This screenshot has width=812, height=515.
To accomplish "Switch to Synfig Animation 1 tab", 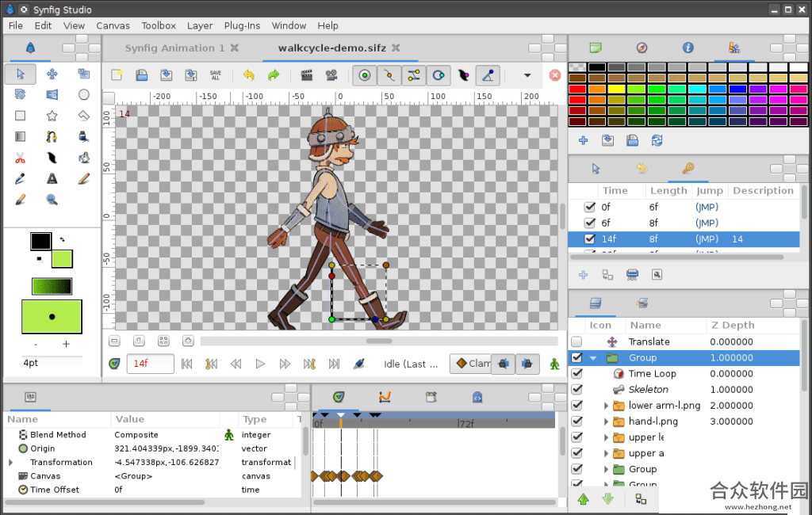I will [174, 48].
